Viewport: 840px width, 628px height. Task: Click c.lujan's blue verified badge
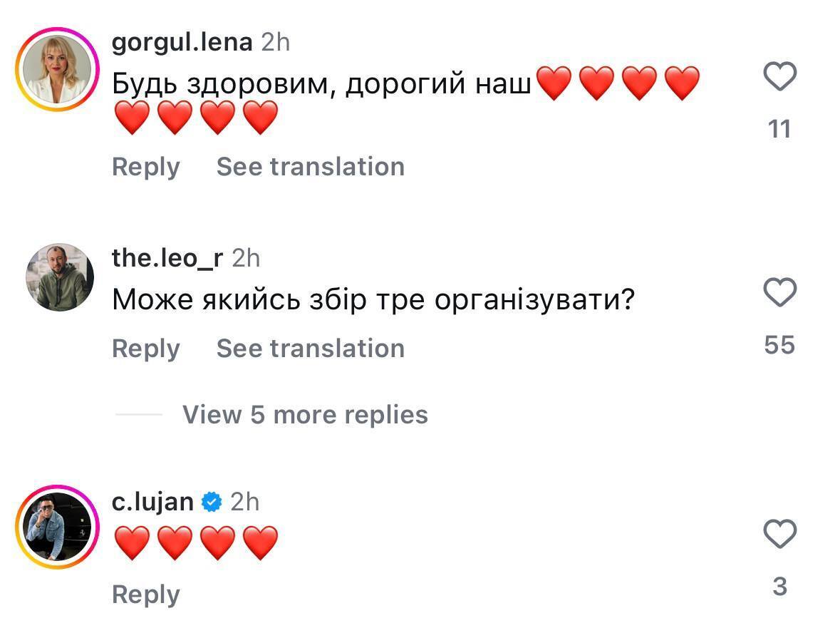(x=212, y=501)
